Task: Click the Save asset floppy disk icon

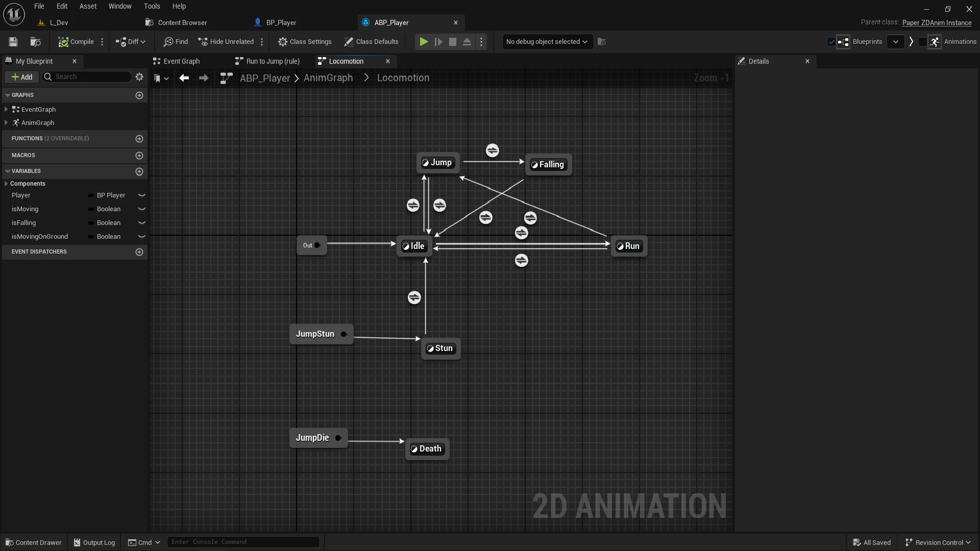Action: pos(13,42)
